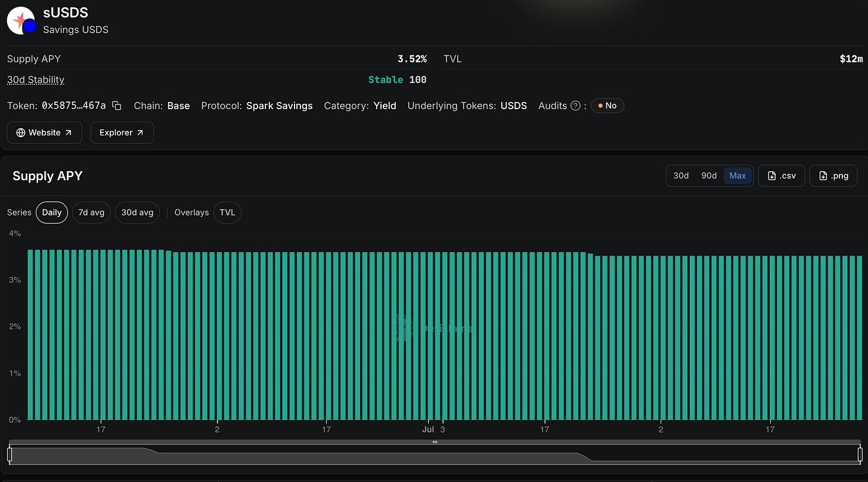Click the token address text 0x5875…467a

73,106
